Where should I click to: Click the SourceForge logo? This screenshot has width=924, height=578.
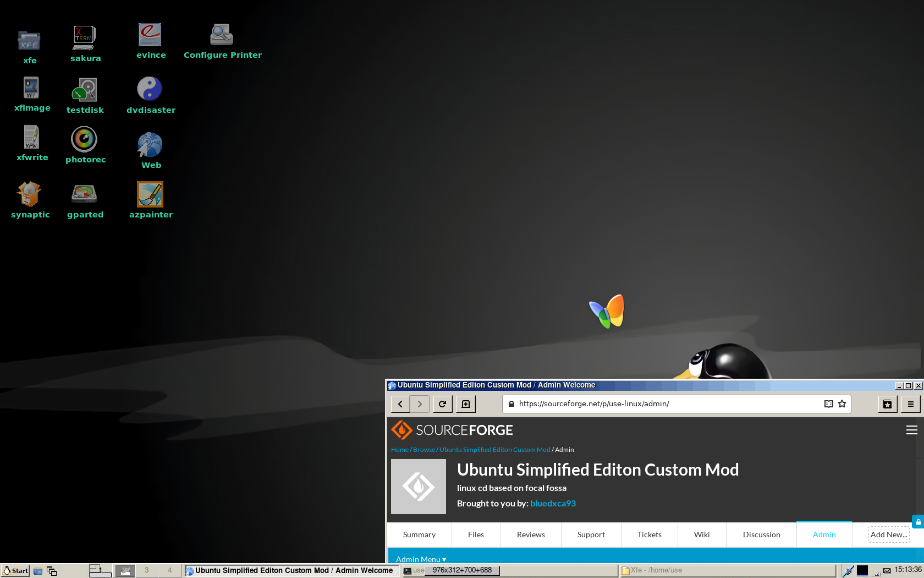coord(452,430)
